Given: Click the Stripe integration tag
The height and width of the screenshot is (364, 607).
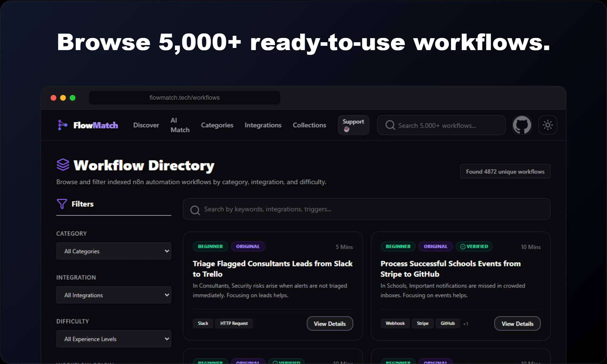Looking at the screenshot, I should point(423,323).
